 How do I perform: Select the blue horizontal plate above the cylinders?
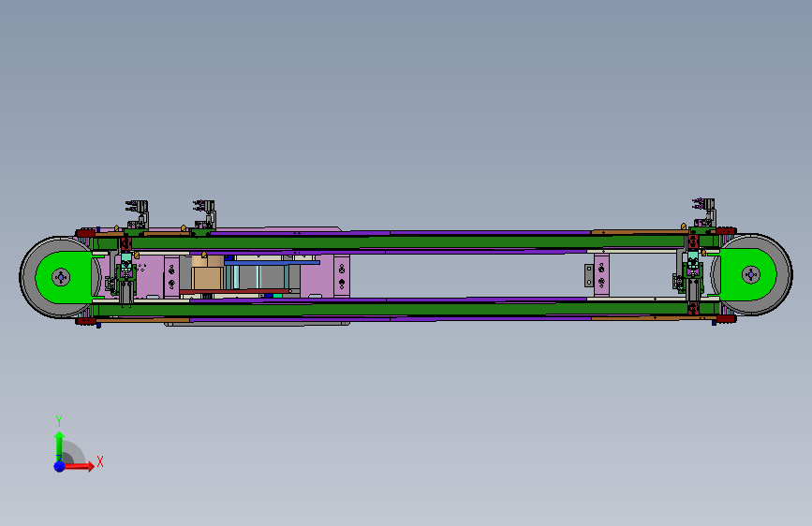[x=272, y=262]
